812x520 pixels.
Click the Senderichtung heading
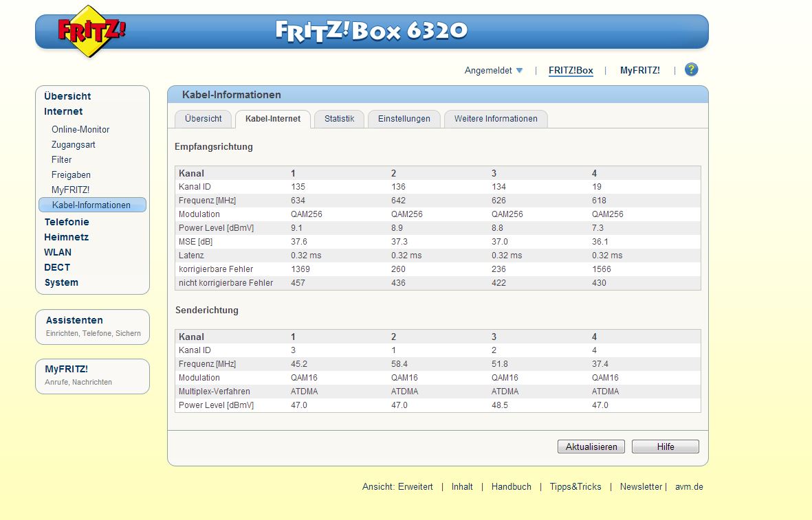[x=207, y=310]
